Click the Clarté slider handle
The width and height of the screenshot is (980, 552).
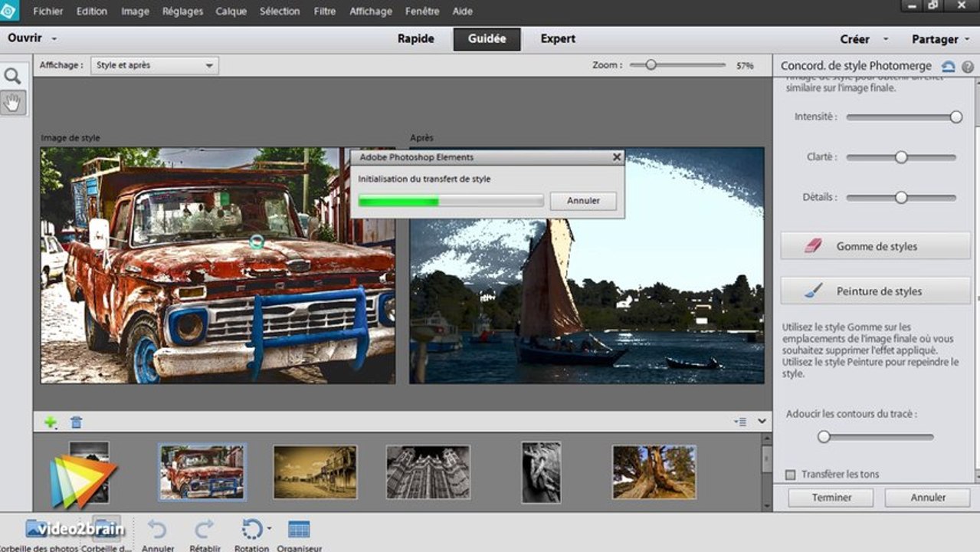tap(901, 157)
